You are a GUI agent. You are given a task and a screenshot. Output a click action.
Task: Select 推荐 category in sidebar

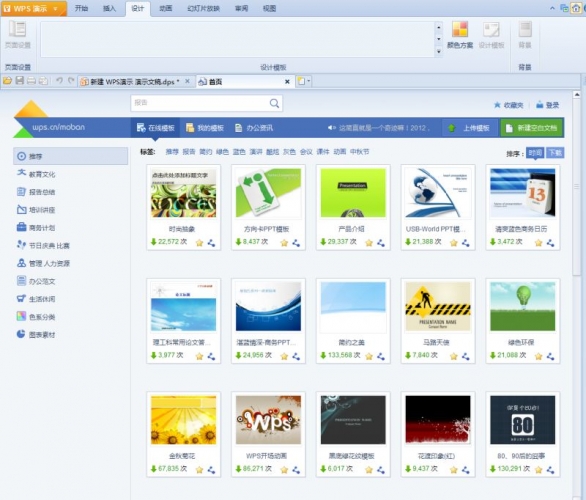[71, 156]
